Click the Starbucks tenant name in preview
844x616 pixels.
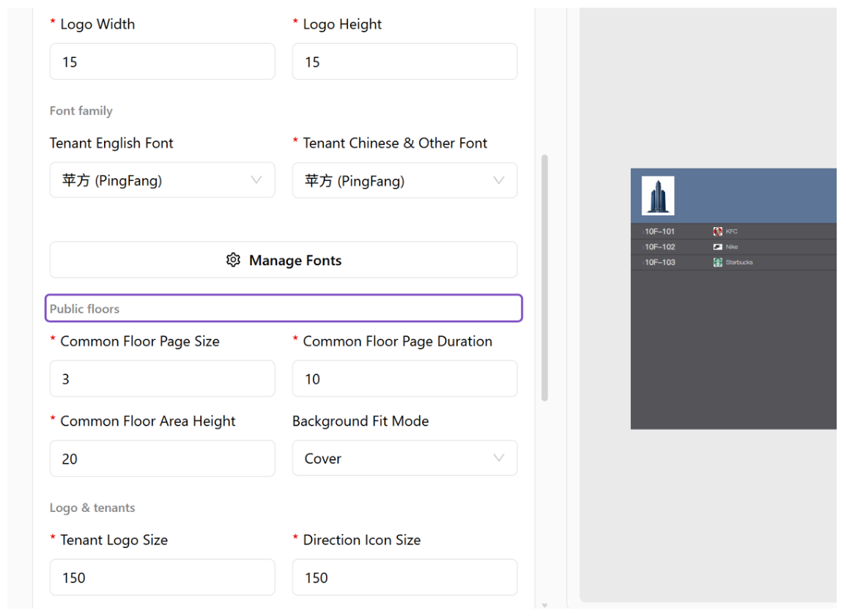point(739,262)
